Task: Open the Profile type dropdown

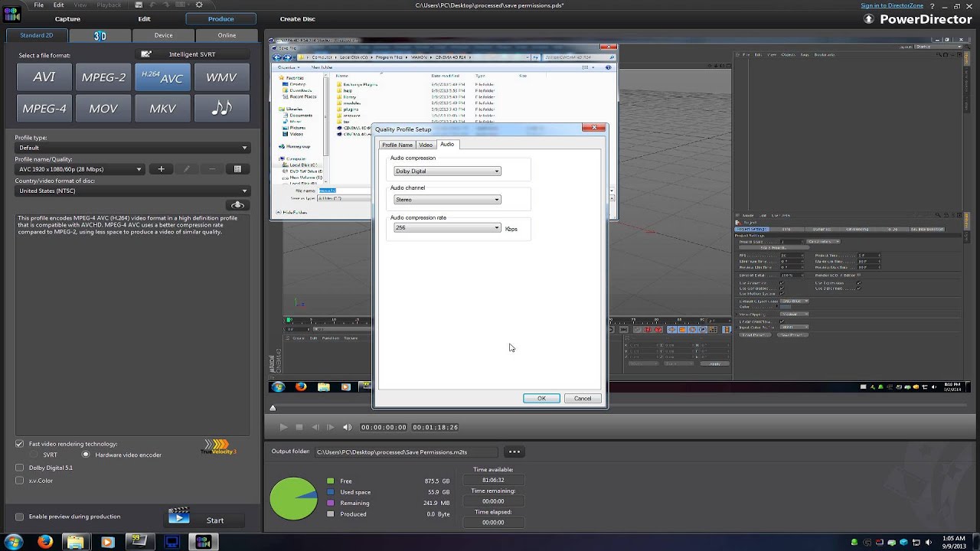Action: pos(132,148)
